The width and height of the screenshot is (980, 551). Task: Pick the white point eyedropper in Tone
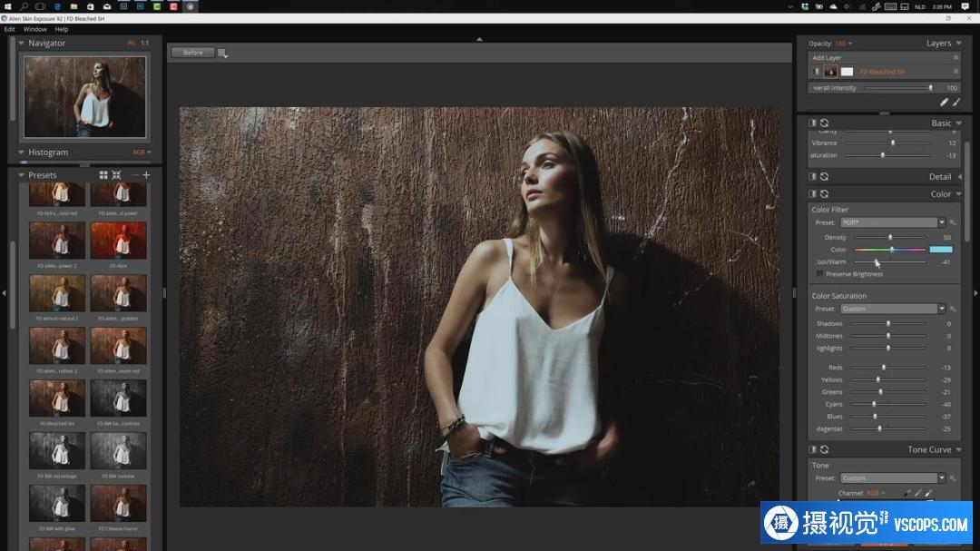click(x=929, y=494)
